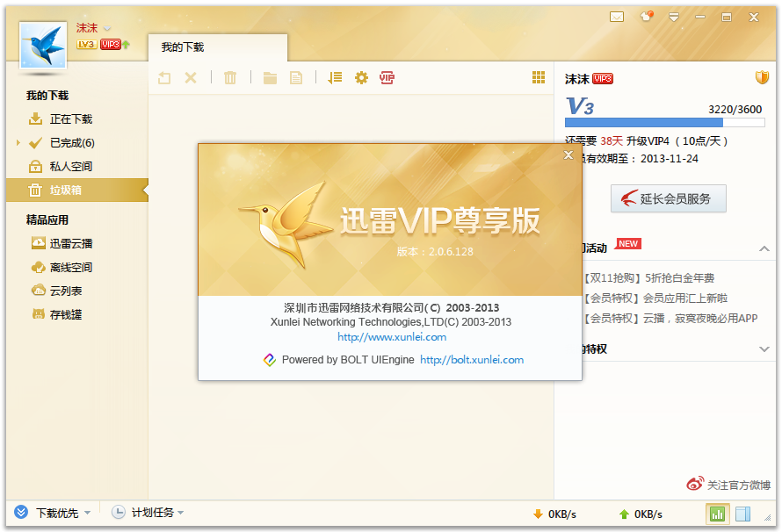782x532 pixels.
Task: Click the mail message icon in title bar
Action: coord(617,18)
